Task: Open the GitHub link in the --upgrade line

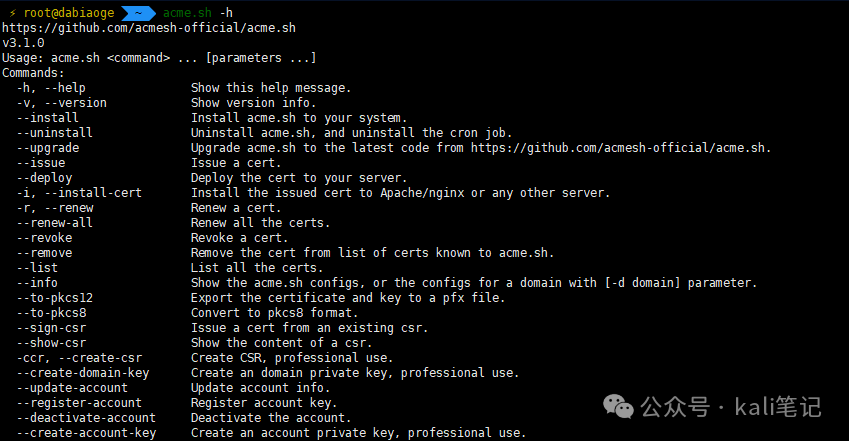Action: [x=619, y=147]
